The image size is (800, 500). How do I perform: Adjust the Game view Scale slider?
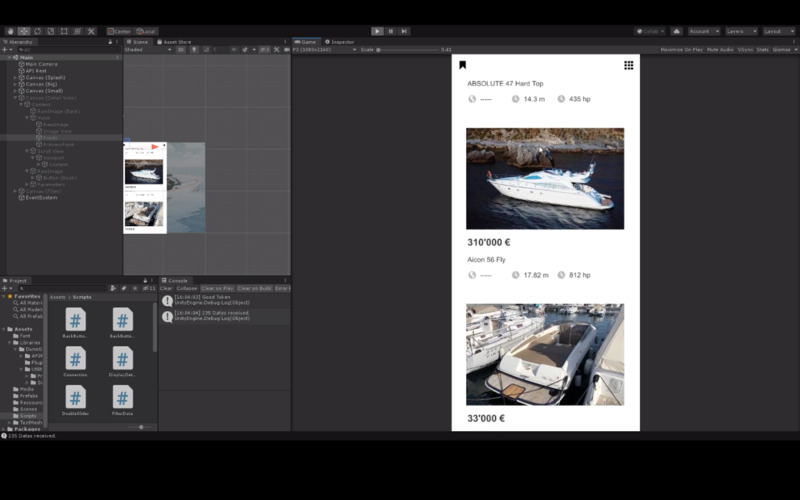(408, 49)
